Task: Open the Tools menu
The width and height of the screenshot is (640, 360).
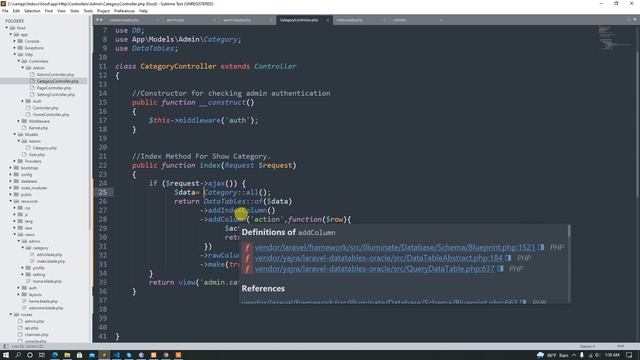Action: click(88, 11)
